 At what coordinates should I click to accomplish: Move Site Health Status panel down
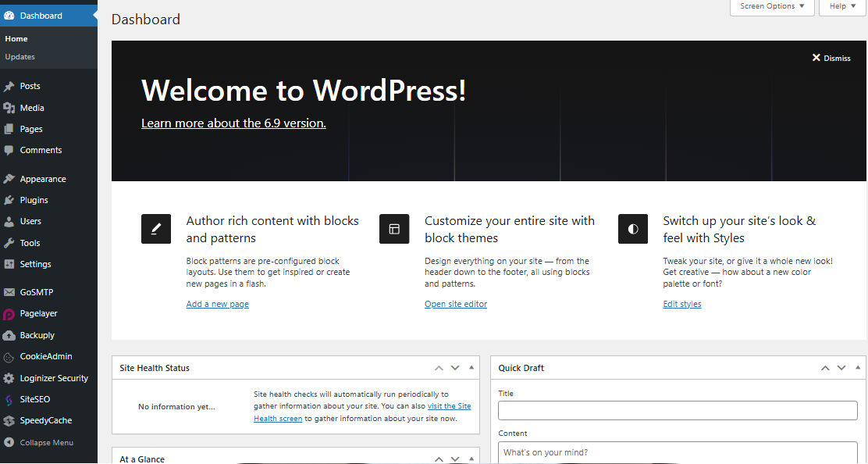pyautogui.click(x=455, y=368)
